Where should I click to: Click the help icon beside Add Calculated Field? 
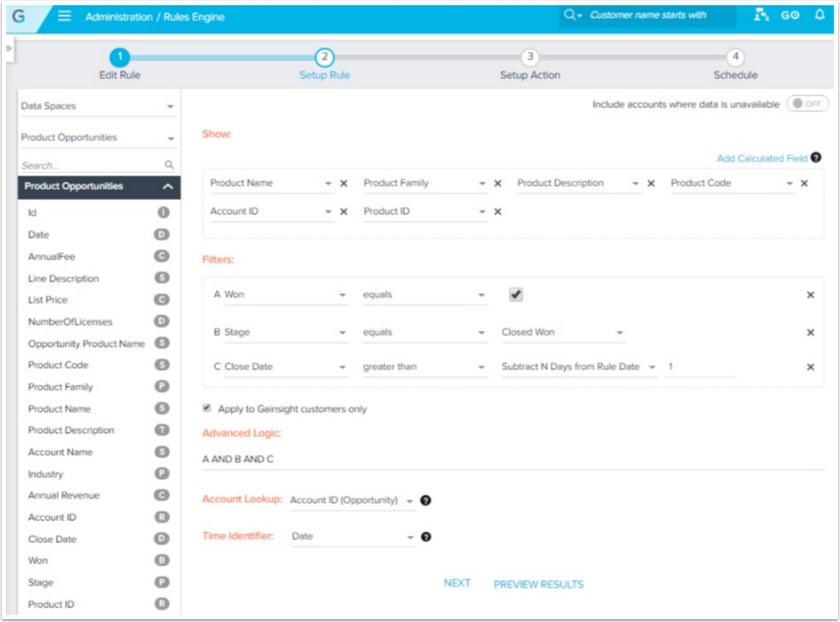pyautogui.click(x=815, y=157)
